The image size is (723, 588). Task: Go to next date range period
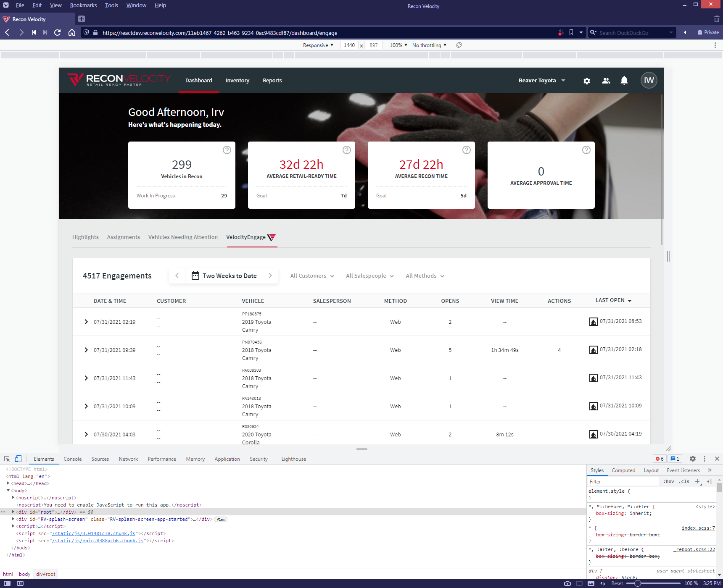(270, 276)
